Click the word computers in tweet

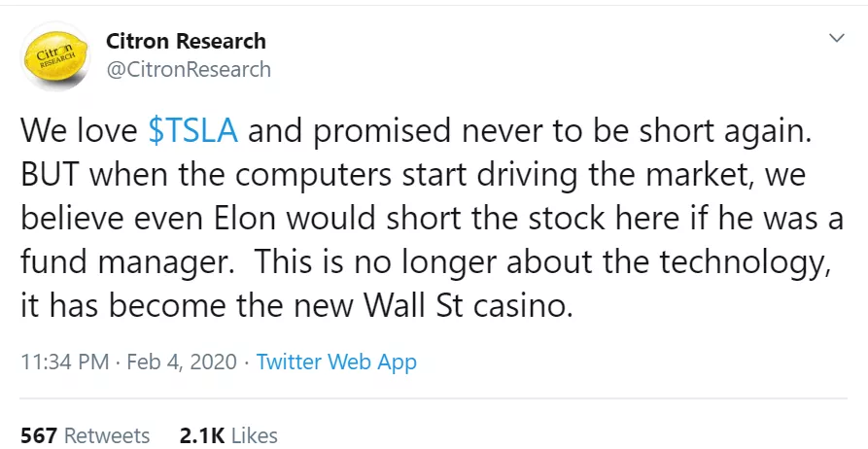[x=314, y=176]
